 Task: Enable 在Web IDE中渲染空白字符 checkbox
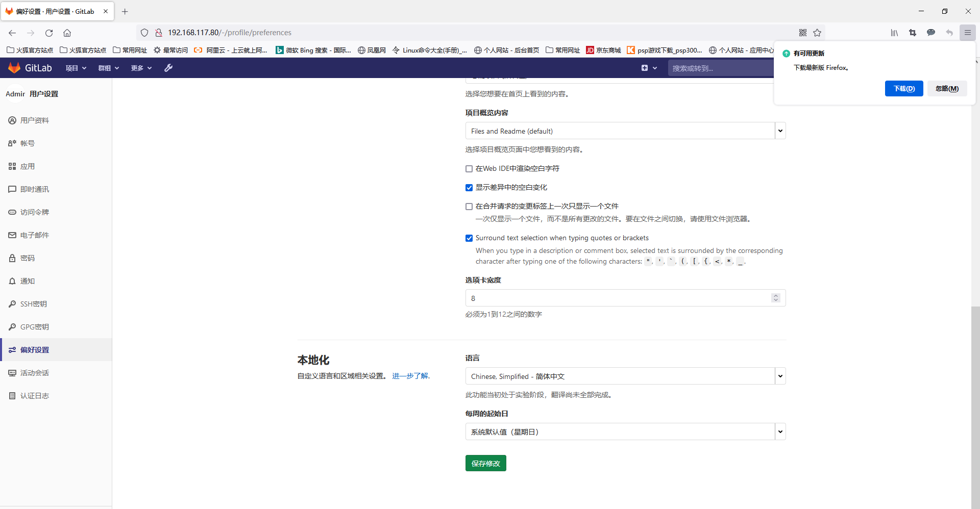point(469,169)
